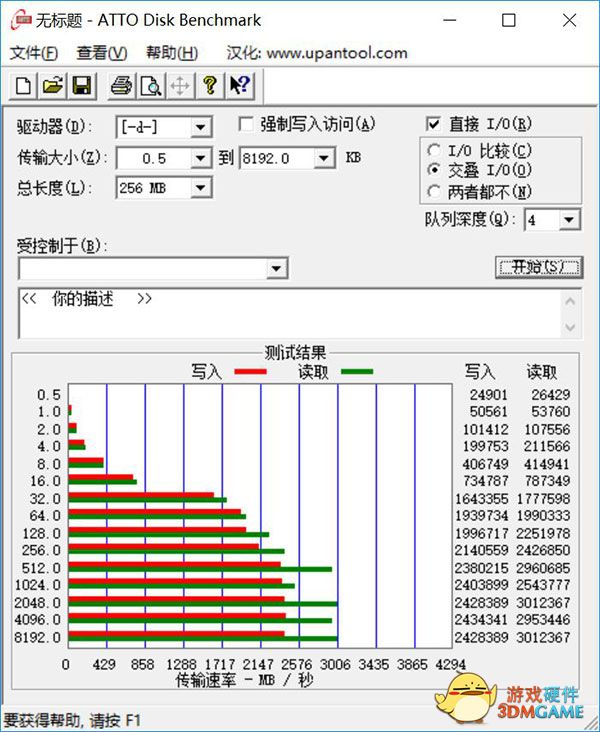Save results with the floppy disk icon
This screenshot has width=600, height=732.
pyautogui.click(x=82, y=85)
